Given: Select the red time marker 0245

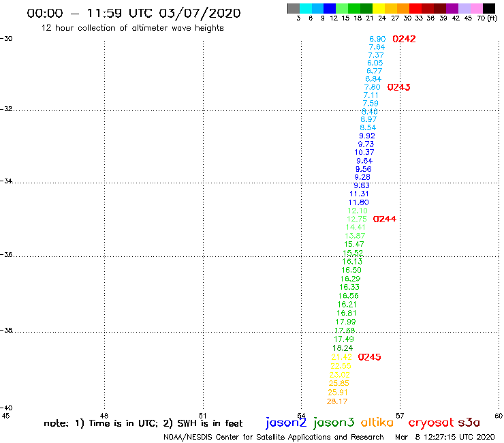Looking at the screenshot, I should click(x=369, y=357).
